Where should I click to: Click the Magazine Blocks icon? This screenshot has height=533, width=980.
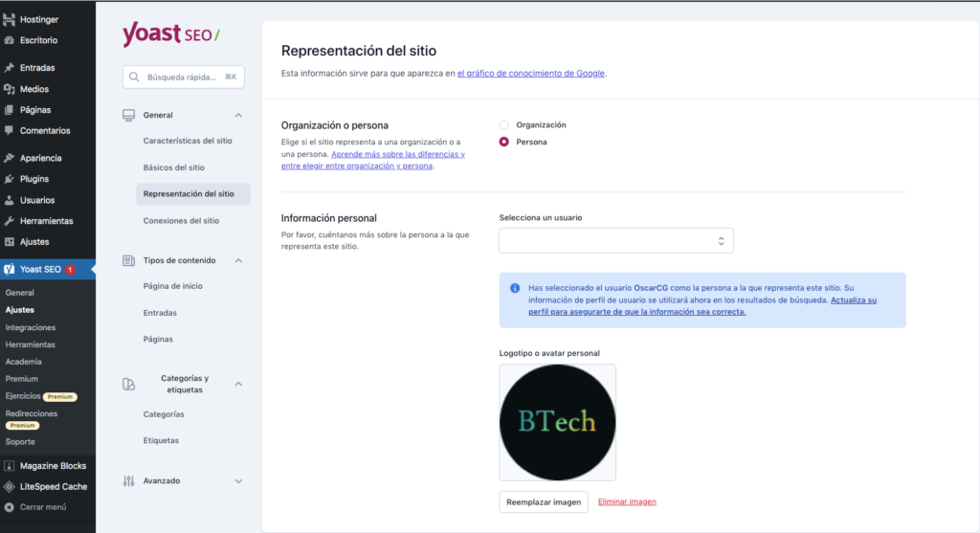pos(10,466)
